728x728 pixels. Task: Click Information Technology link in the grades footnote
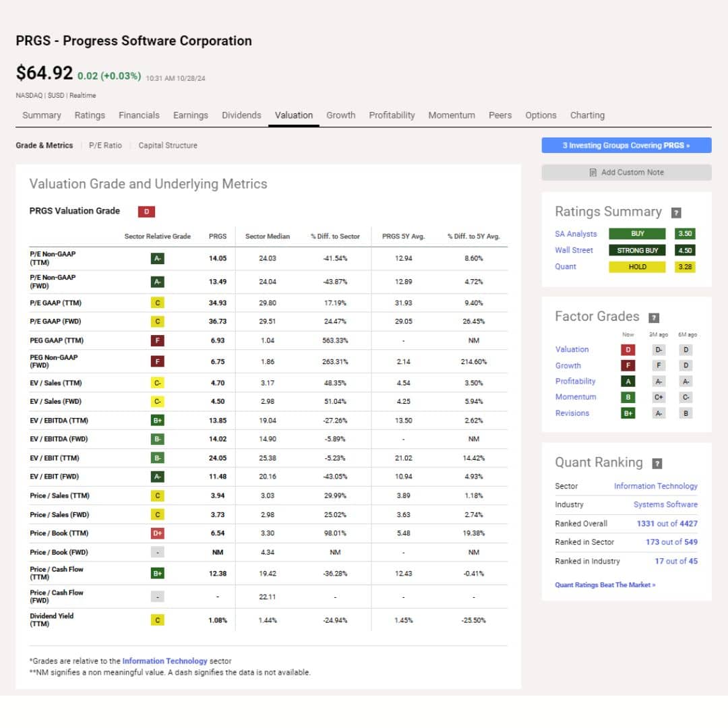[x=165, y=661]
